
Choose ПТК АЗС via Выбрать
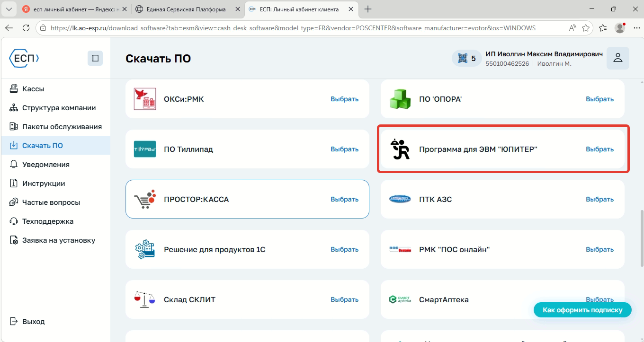[599, 199]
